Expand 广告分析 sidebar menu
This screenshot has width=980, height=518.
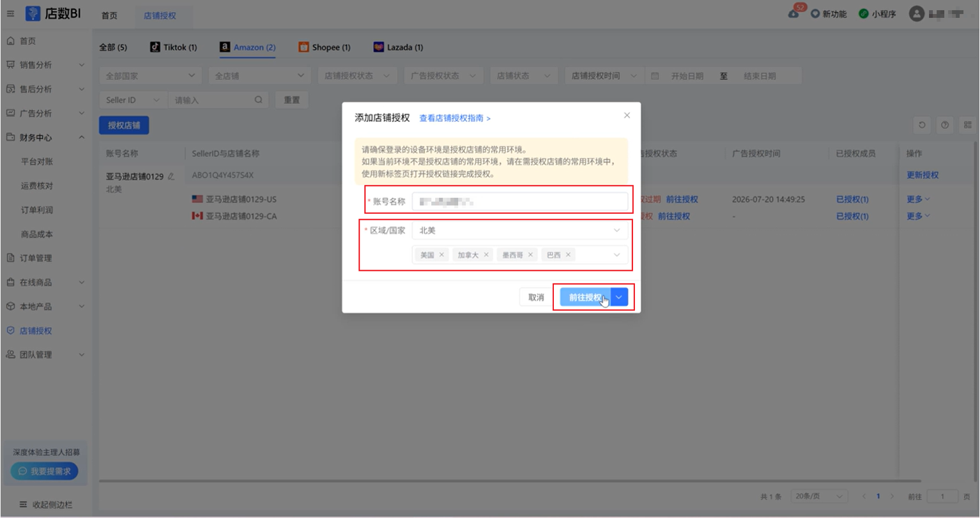click(46, 113)
